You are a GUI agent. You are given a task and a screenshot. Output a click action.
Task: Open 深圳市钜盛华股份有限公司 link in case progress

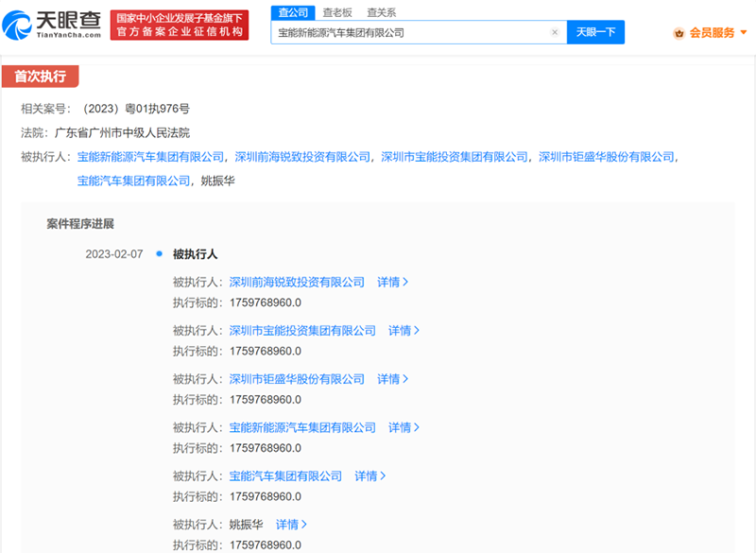(x=297, y=379)
